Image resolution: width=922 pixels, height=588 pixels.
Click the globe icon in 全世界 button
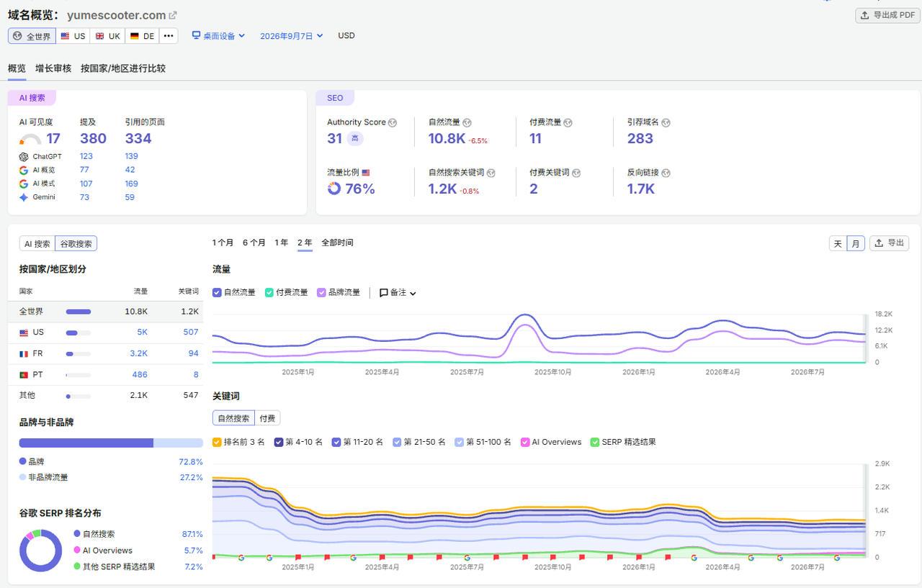click(x=17, y=36)
